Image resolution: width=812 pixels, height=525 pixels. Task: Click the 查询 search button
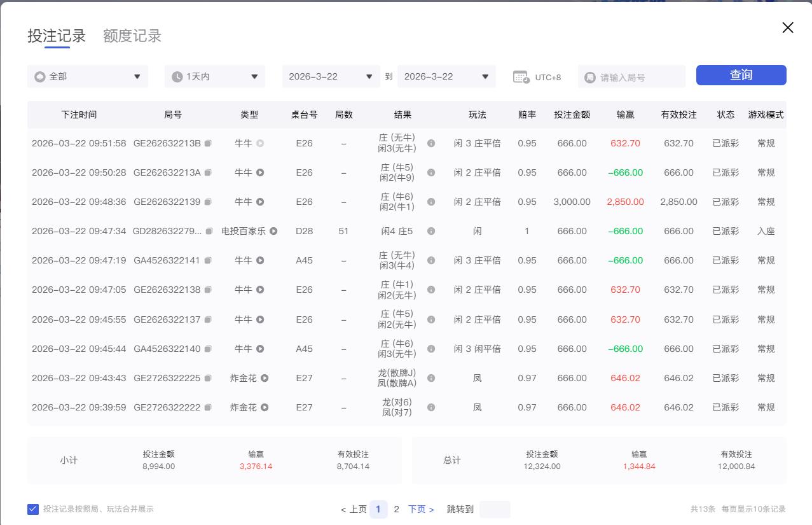741,75
